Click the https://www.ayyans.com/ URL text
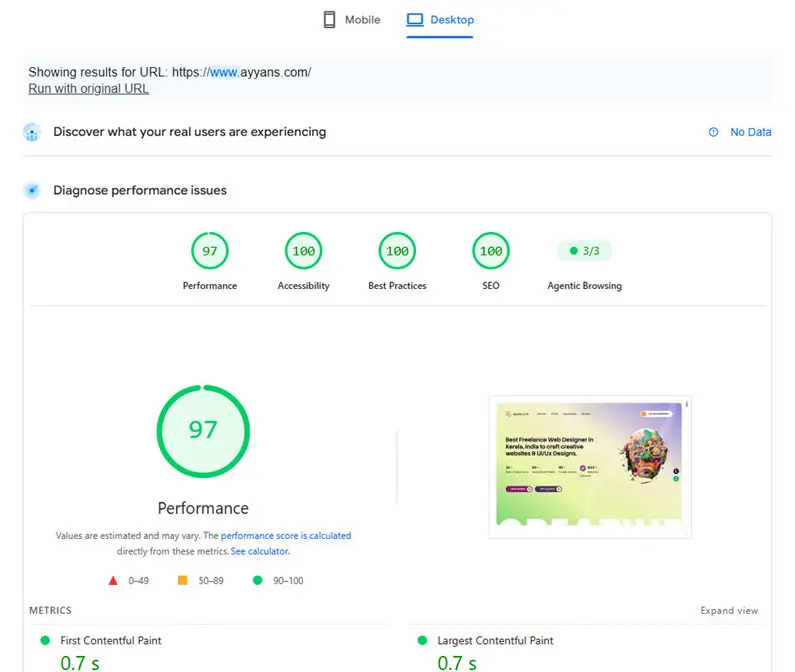The image size is (795, 672). 241,72
